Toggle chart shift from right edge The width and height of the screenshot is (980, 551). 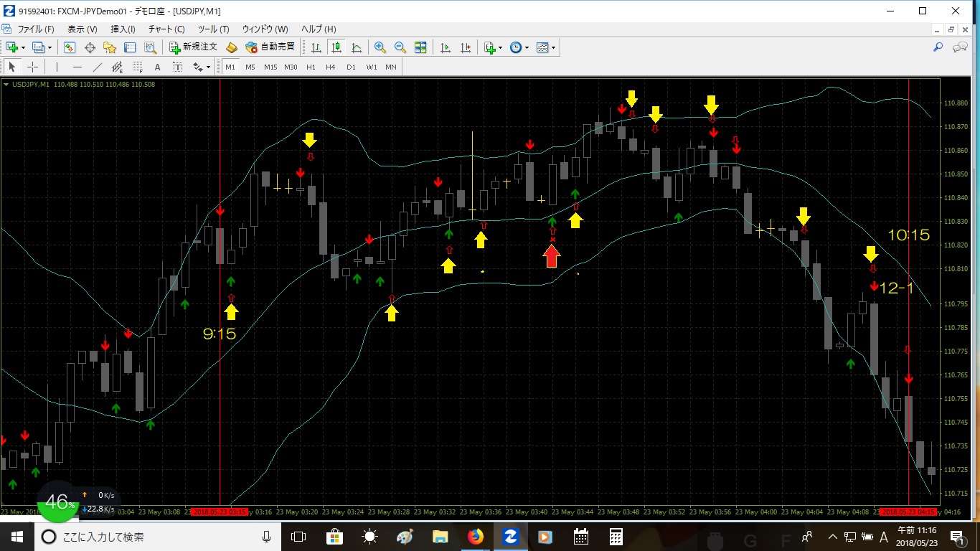[466, 47]
